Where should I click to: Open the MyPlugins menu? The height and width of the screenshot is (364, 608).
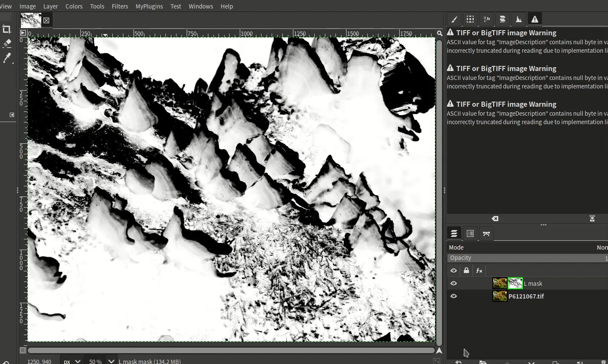click(x=149, y=6)
